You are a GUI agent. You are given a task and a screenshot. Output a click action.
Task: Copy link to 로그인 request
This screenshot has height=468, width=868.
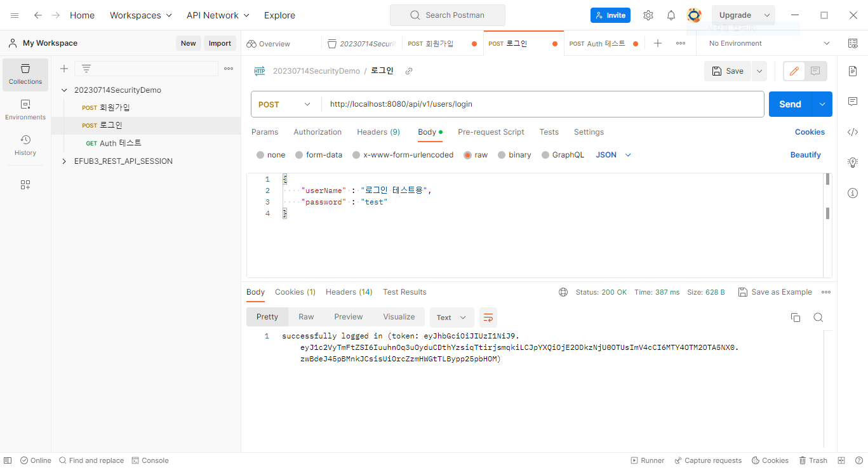(x=409, y=71)
